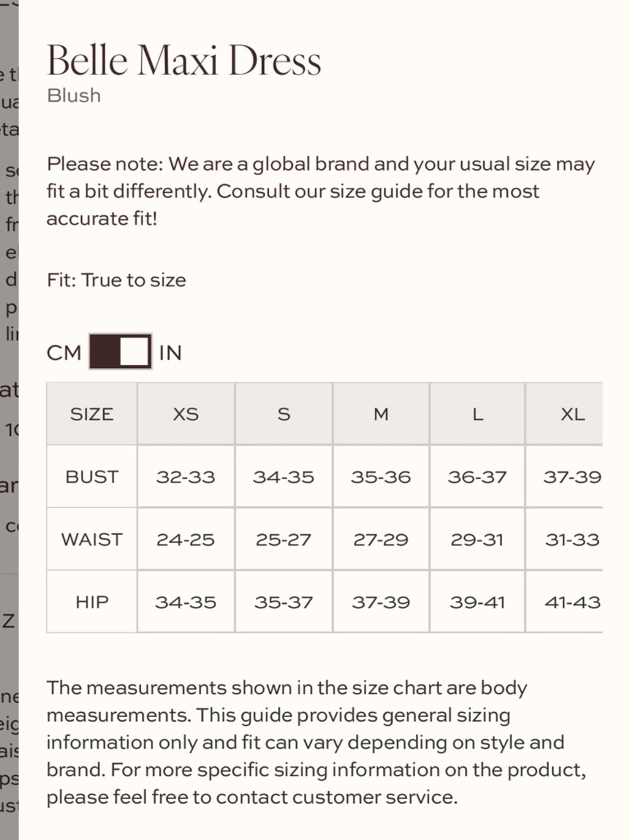Click the HIP row label
Image resolution: width=630 pixels, height=840 pixels.
[92, 602]
